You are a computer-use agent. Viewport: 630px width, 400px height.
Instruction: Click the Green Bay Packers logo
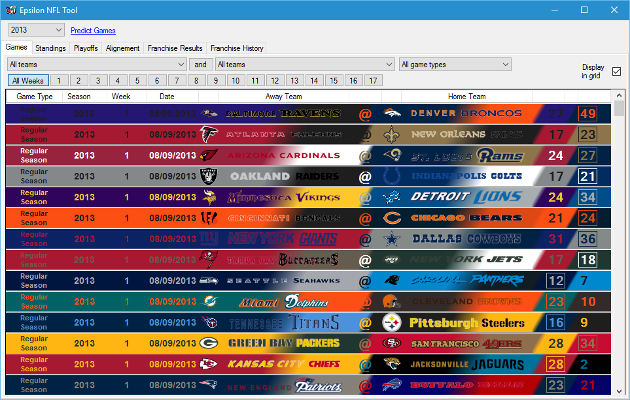point(209,343)
